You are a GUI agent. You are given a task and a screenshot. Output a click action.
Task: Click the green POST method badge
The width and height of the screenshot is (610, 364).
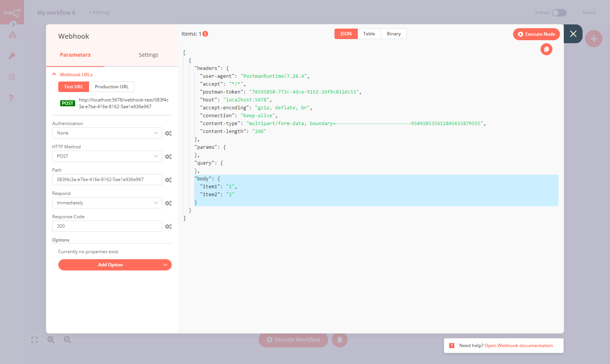click(68, 103)
